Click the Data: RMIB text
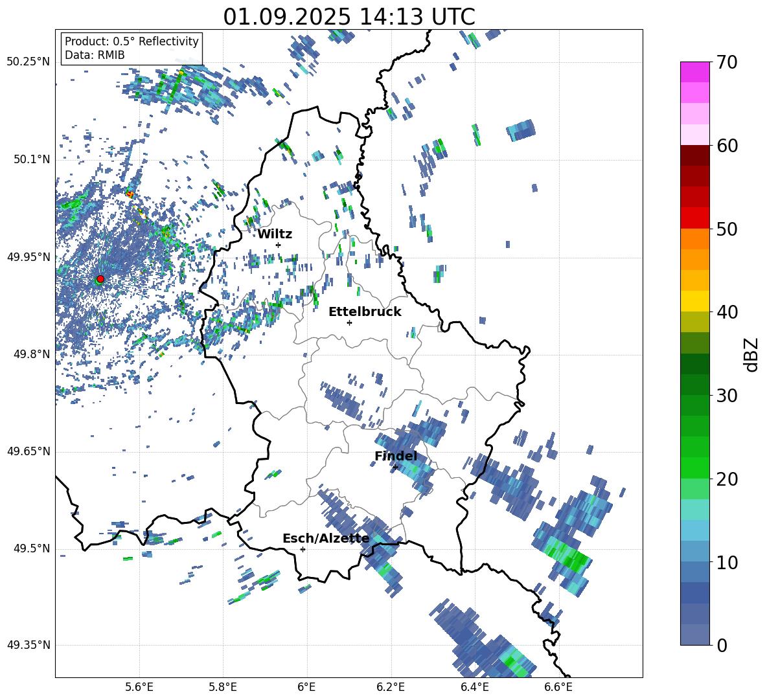This screenshot has height=700, width=767. point(95,55)
